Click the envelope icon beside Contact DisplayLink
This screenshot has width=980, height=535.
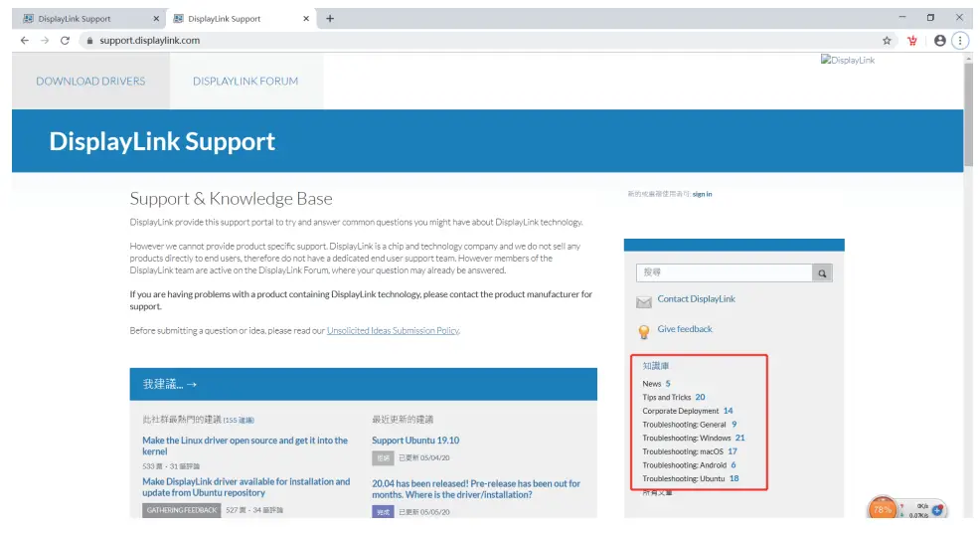click(x=644, y=302)
